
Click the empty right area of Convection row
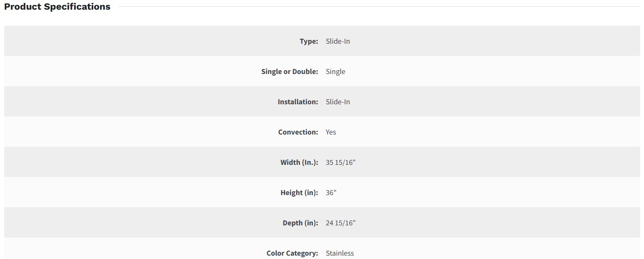tap(505, 132)
